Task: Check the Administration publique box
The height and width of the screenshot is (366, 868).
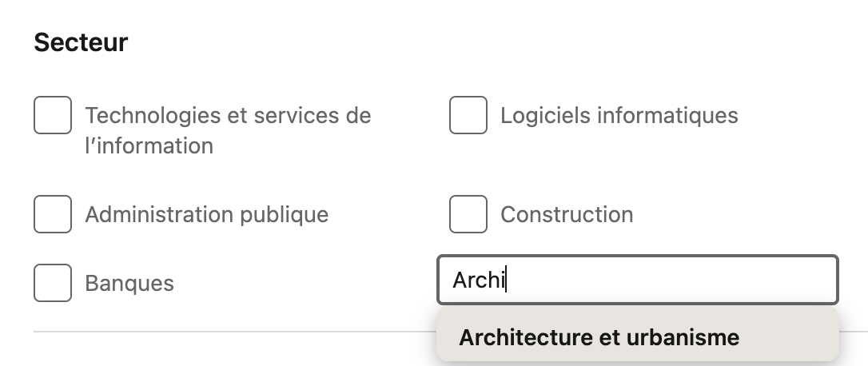Action: [x=53, y=214]
